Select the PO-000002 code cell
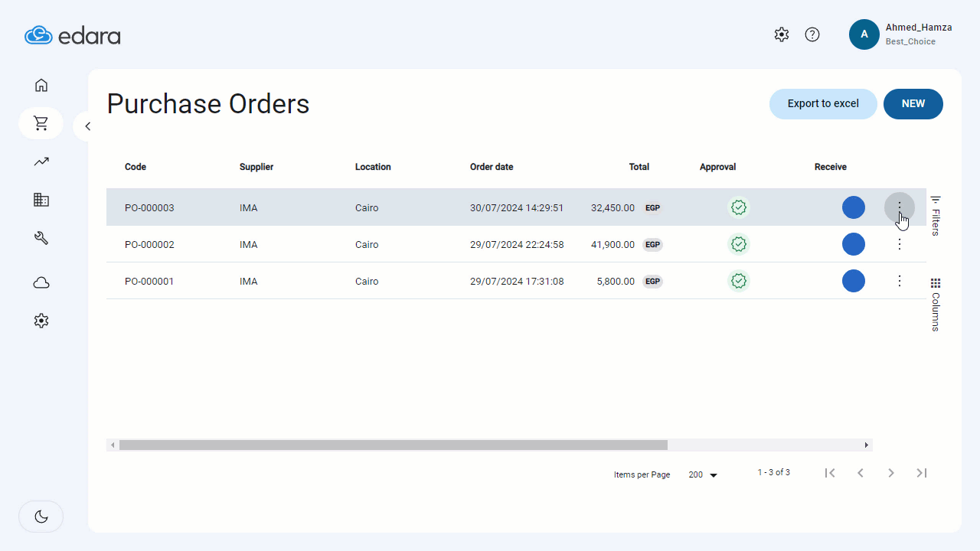This screenshot has height=551, width=980. click(149, 244)
